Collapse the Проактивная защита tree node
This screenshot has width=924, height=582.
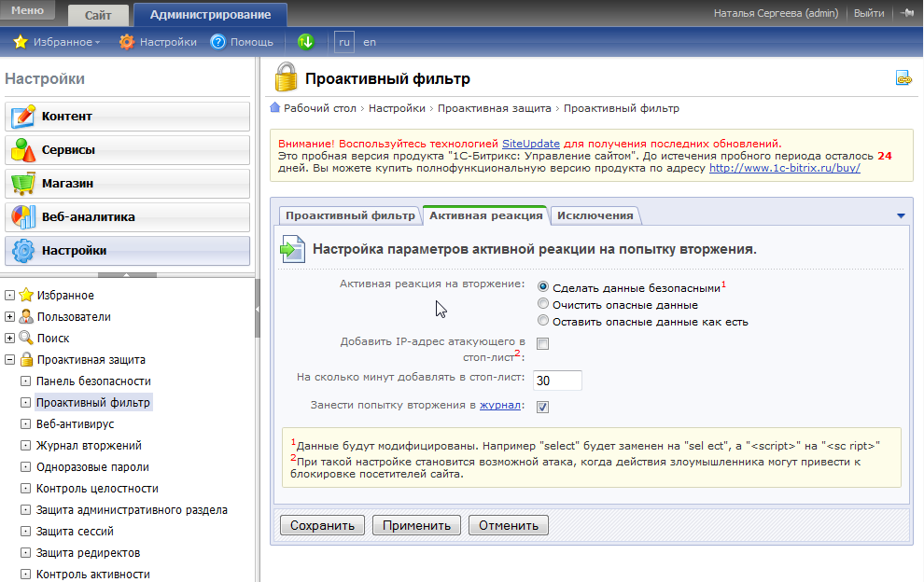pyautogui.click(x=9, y=360)
